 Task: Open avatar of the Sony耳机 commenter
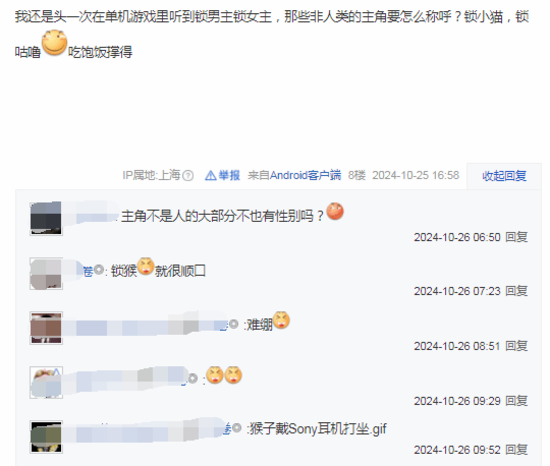(x=46, y=437)
